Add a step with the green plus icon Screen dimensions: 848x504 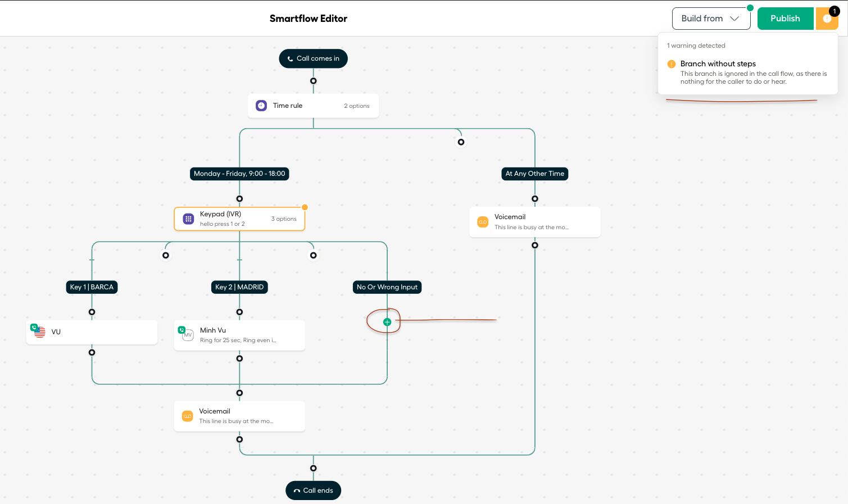pos(387,322)
